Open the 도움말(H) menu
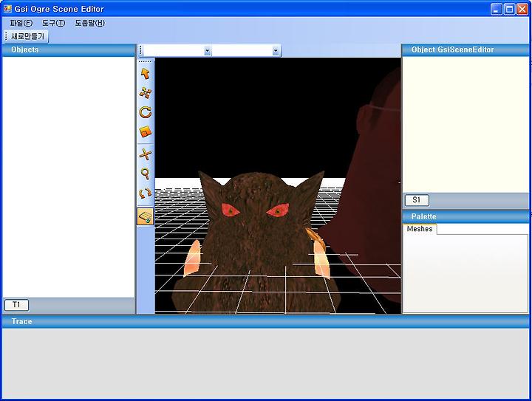The image size is (532, 401). click(90, 23)
